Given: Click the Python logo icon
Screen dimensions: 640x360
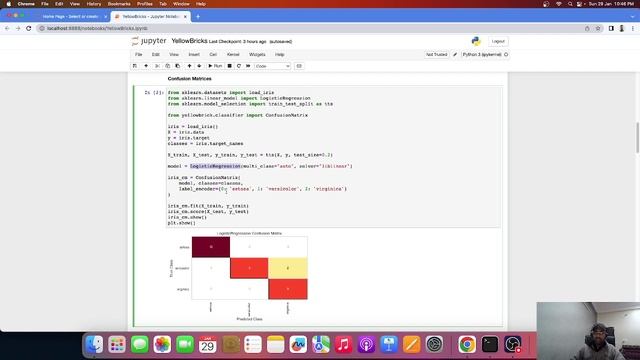Looking at the screenshot, I should (476, 41).
